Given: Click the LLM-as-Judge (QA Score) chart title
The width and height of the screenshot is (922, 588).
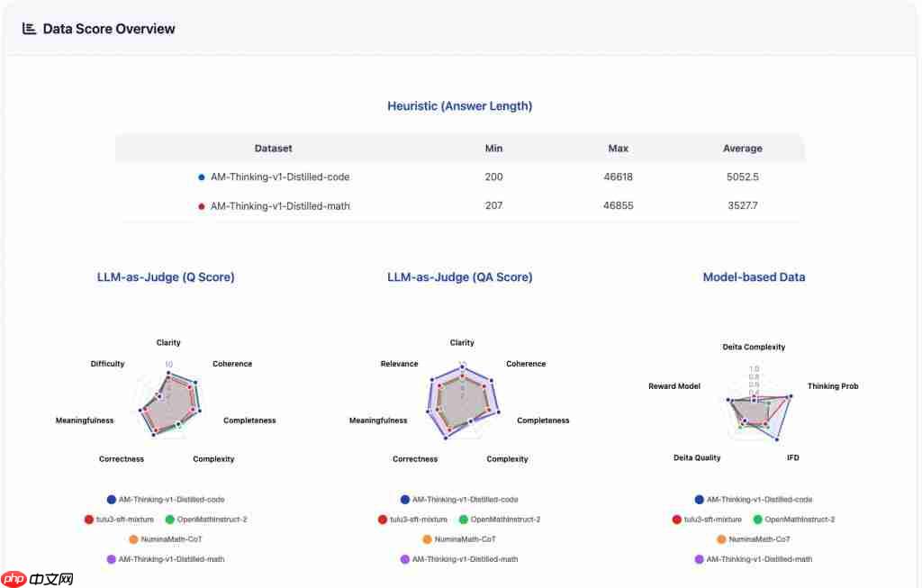Looking at the screenshot, I should [459, 277].
